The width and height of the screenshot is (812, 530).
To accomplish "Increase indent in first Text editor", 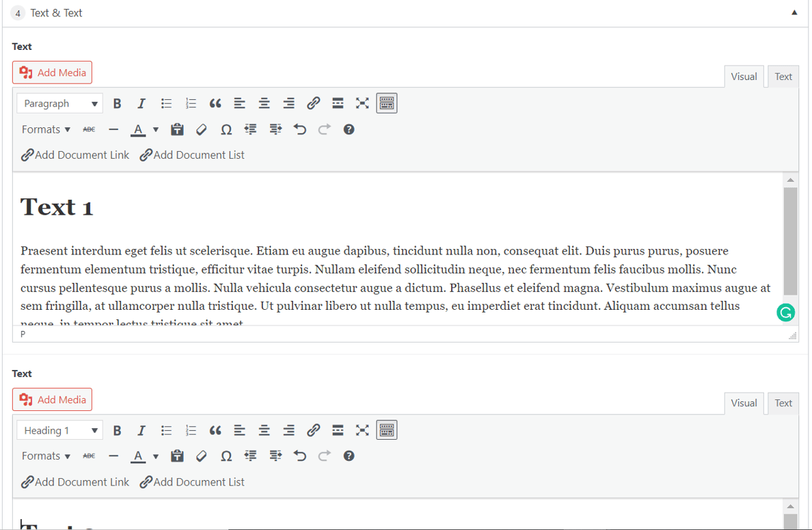I will (x=275, y=129).
